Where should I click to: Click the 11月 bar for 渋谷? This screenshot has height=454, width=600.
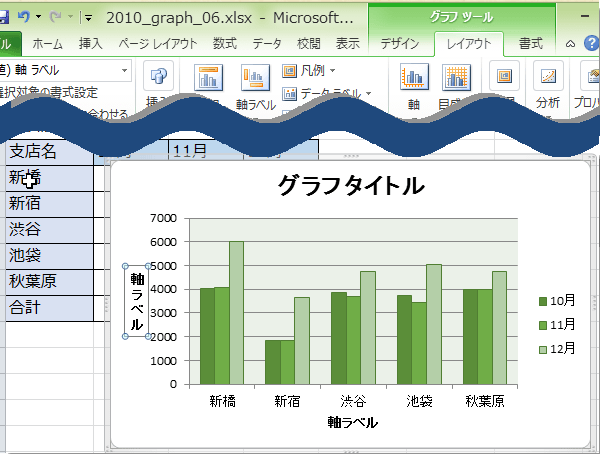[354, 340]
